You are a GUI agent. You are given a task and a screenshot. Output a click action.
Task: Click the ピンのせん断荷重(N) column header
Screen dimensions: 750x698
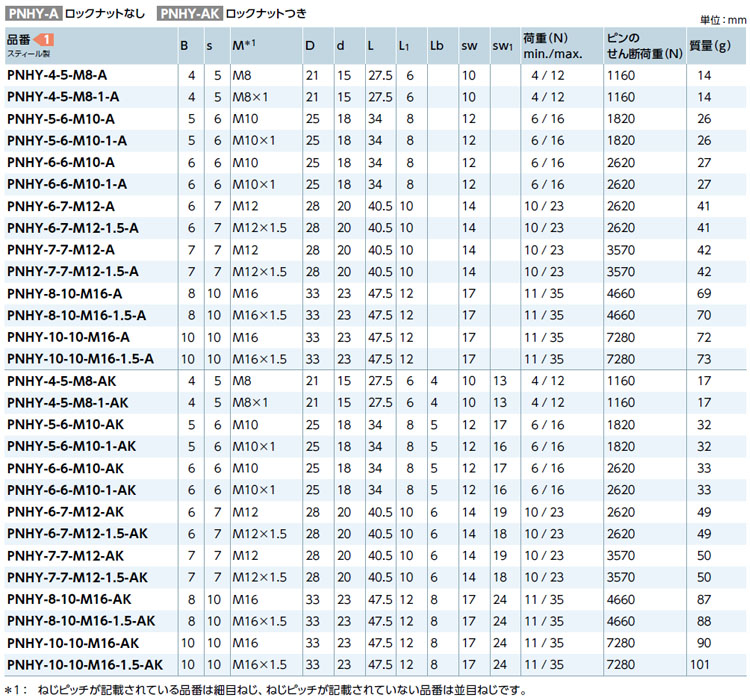pos(645,45)
